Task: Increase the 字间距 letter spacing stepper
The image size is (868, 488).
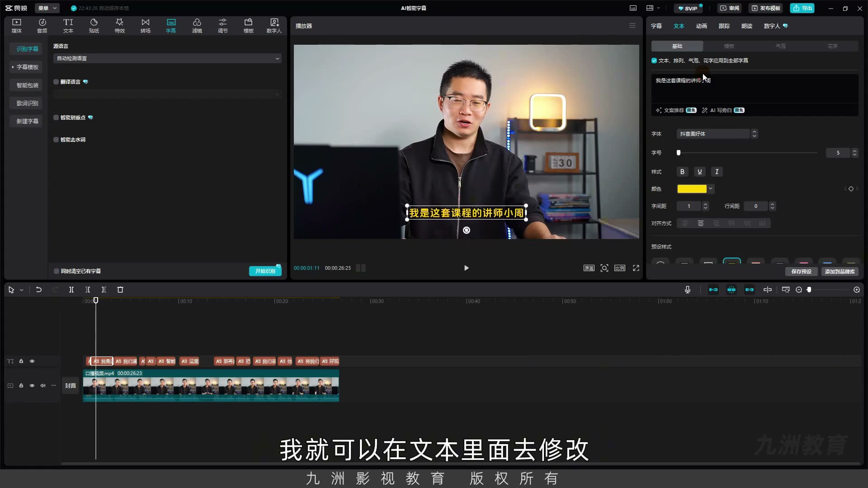Action: click(705, 204)
